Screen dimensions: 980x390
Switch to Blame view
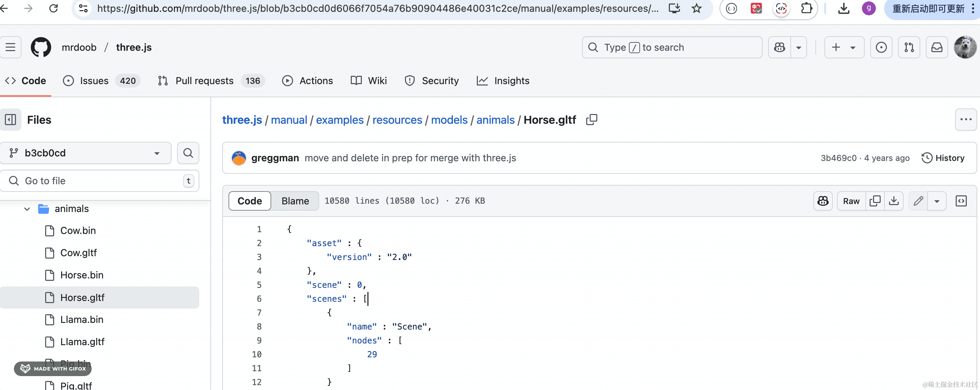295,201
